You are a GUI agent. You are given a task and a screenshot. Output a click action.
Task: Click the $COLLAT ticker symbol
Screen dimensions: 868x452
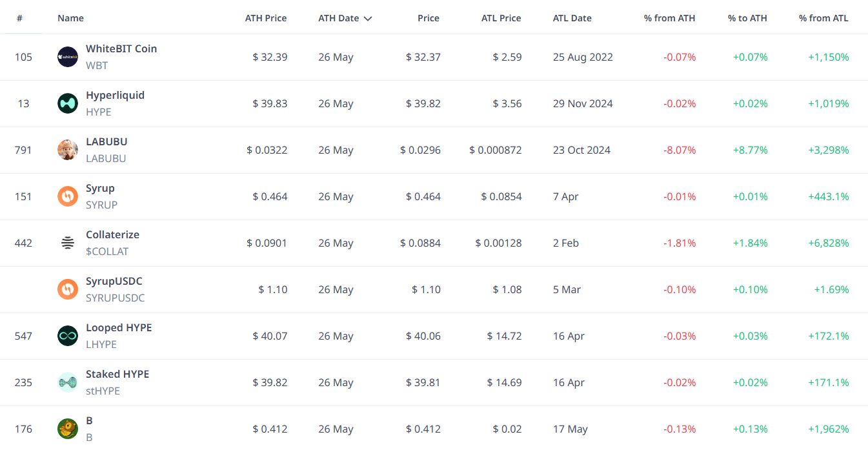[x=107, y=251]
